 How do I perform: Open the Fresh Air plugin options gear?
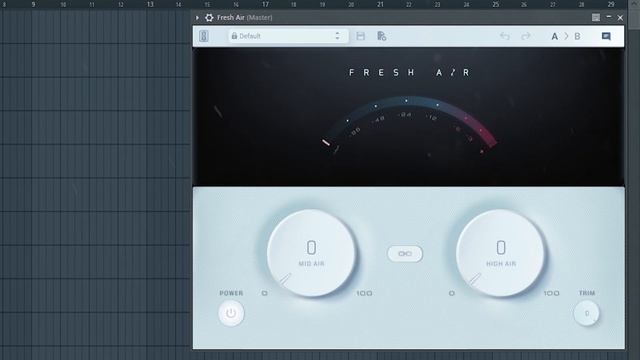209,18
